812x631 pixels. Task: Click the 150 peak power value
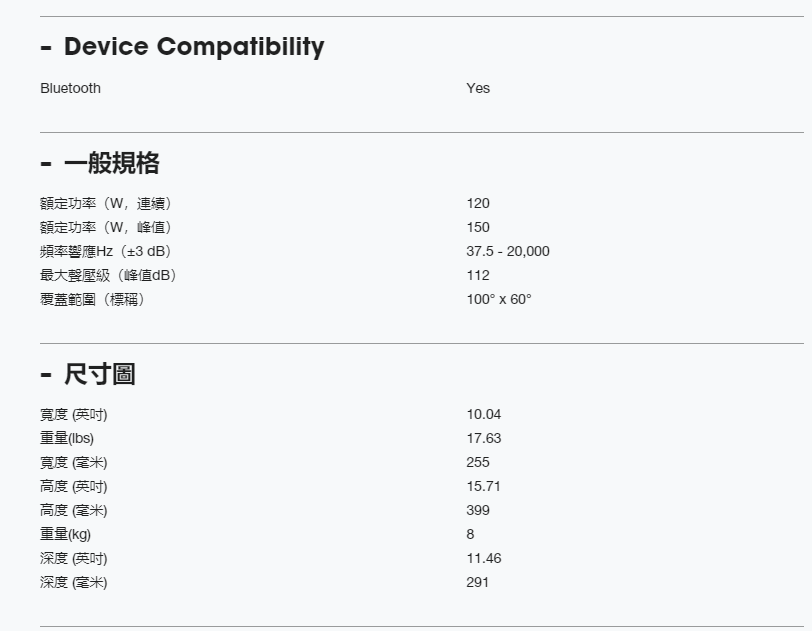(478, 227)
